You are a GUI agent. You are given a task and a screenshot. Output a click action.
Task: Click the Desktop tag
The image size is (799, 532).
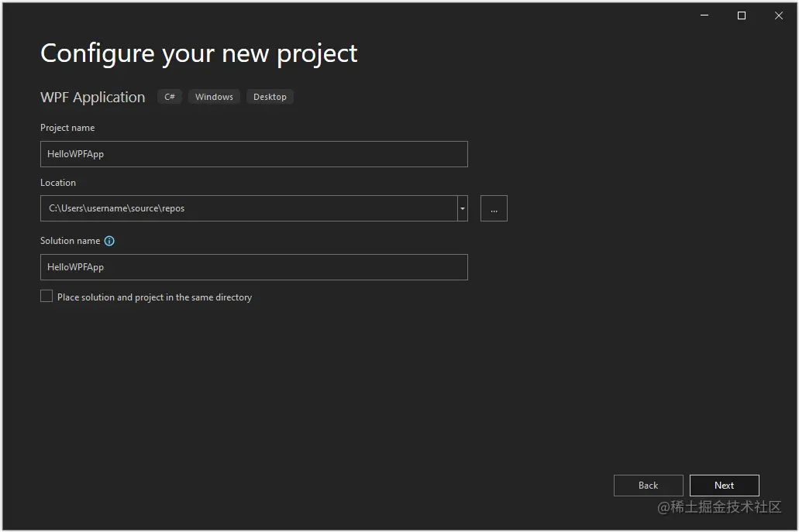pos(270,97)
